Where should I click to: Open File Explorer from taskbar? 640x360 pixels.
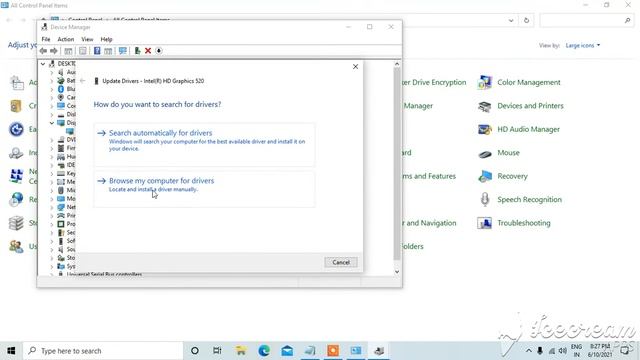[x=241, y=351]
